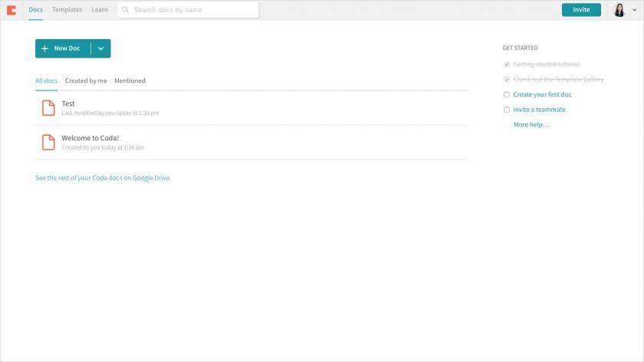Image resolution: width=644 pixels, height=362 pixels.
Task: Toggle the Check out Template Gallery checkbox
Action: 507,79
